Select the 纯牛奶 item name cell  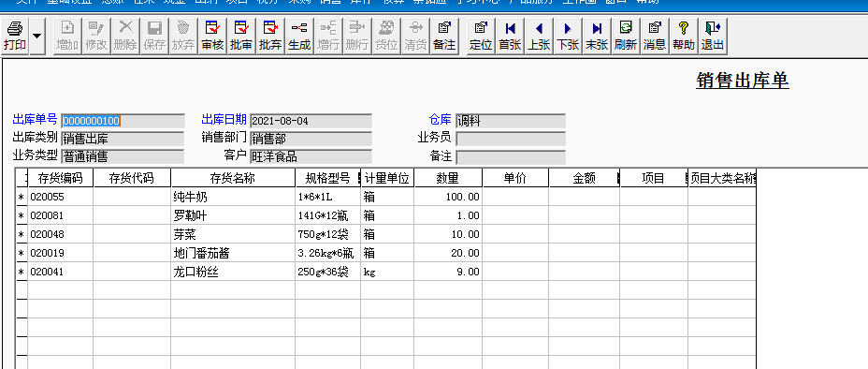[x=233, y=197]
